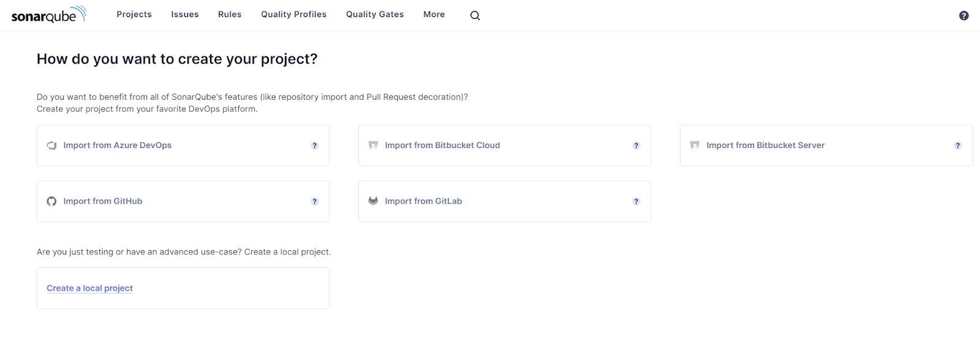Select Import from GitLab option
This screenshot has width=980, height=342.
[x=423, y=201]
